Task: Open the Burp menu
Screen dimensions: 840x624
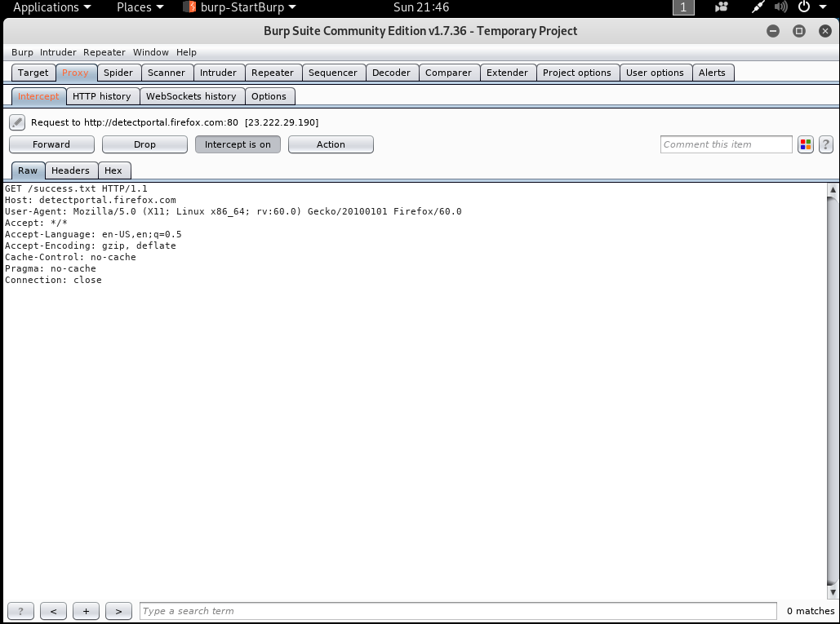Action: click(x=21, y=51)
